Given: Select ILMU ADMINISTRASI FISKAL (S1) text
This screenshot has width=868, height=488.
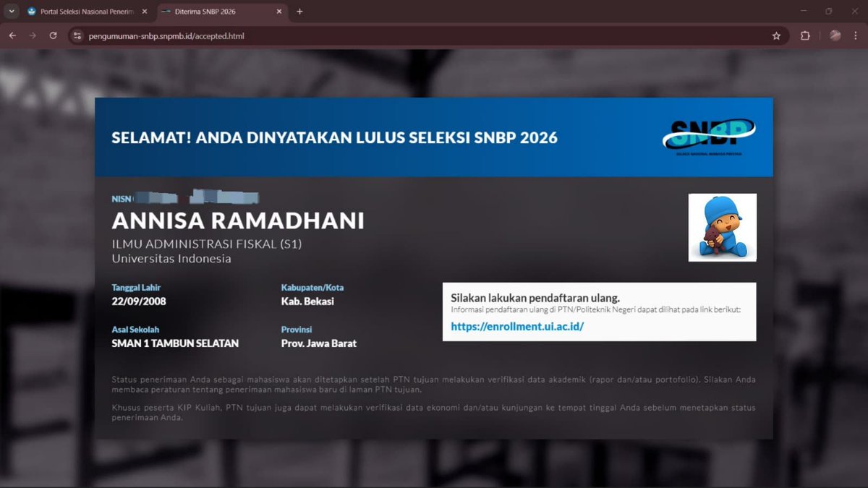Looking at the screenshot, I should [207, 244].
